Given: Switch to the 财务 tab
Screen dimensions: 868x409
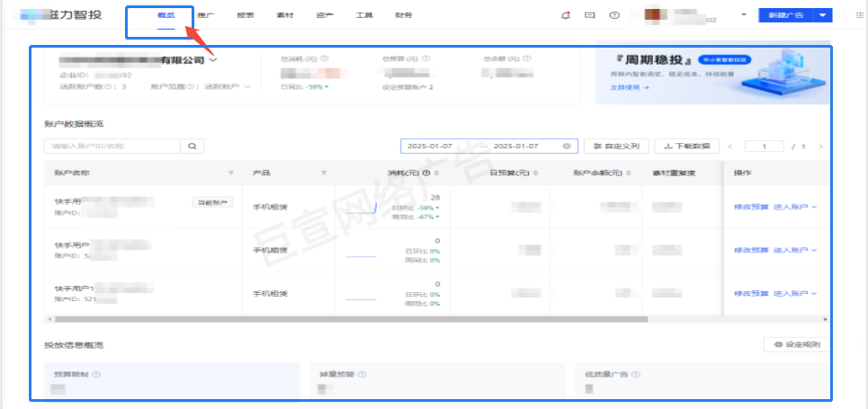Looking at the screenshot, I should coord(404,15).
